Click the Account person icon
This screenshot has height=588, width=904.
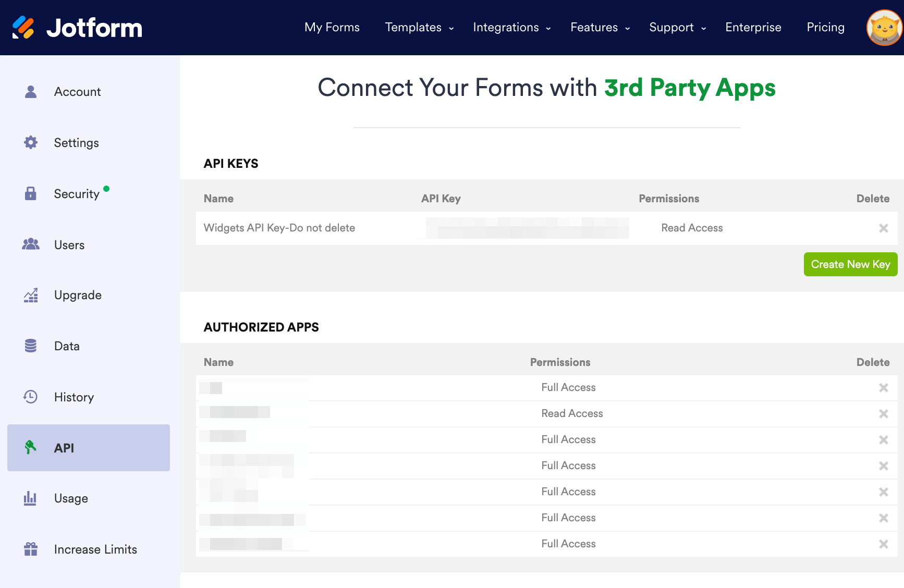31,92
